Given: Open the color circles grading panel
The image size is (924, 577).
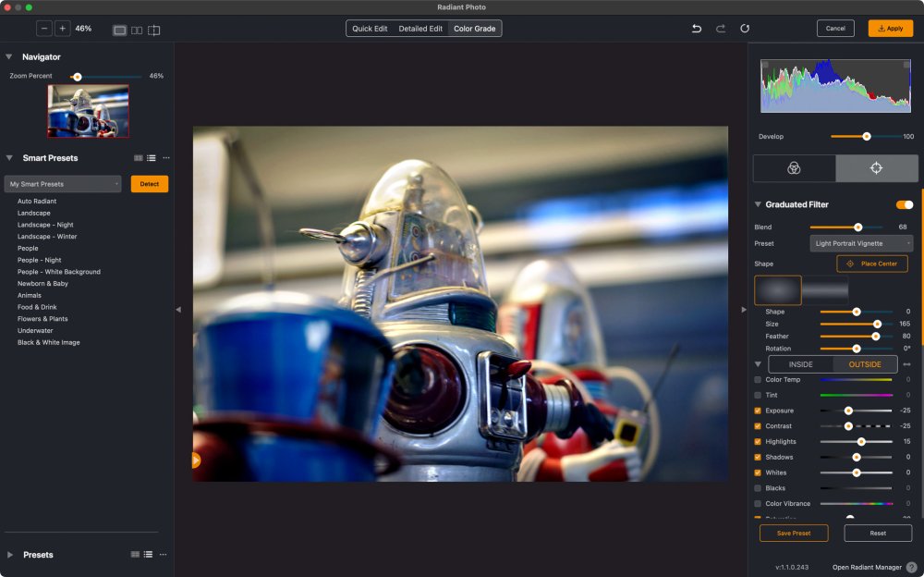Looking at the screenshot, I should 794,168.
